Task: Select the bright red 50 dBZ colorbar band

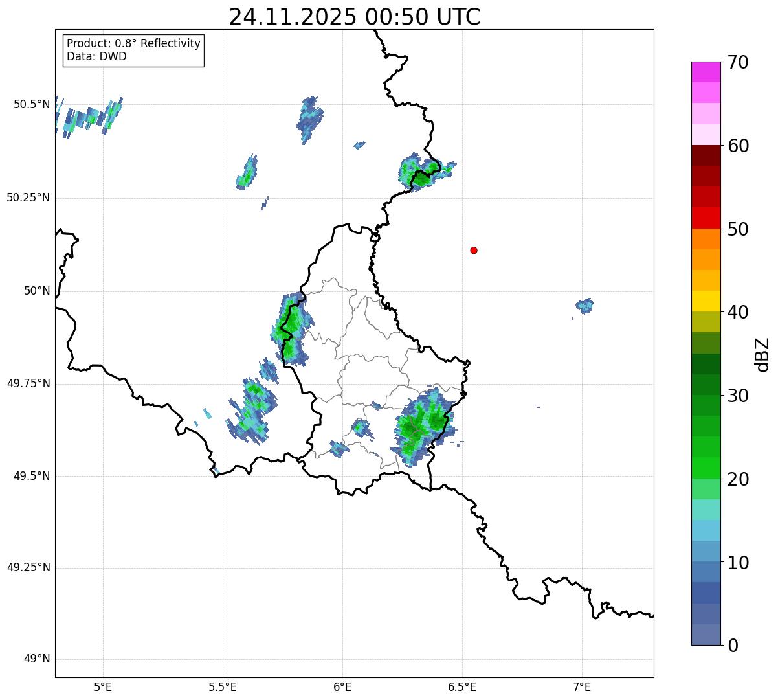Action: (706, 218)
